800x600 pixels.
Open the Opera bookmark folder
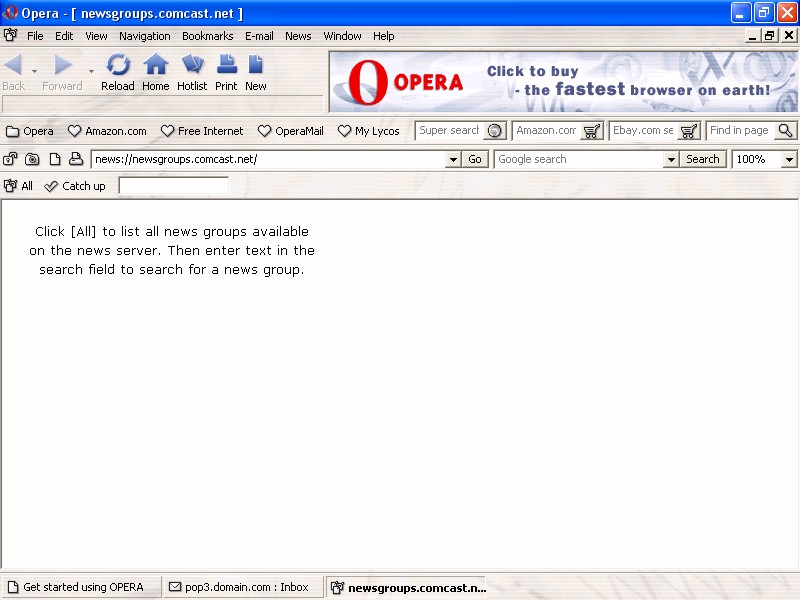(30, 131)
